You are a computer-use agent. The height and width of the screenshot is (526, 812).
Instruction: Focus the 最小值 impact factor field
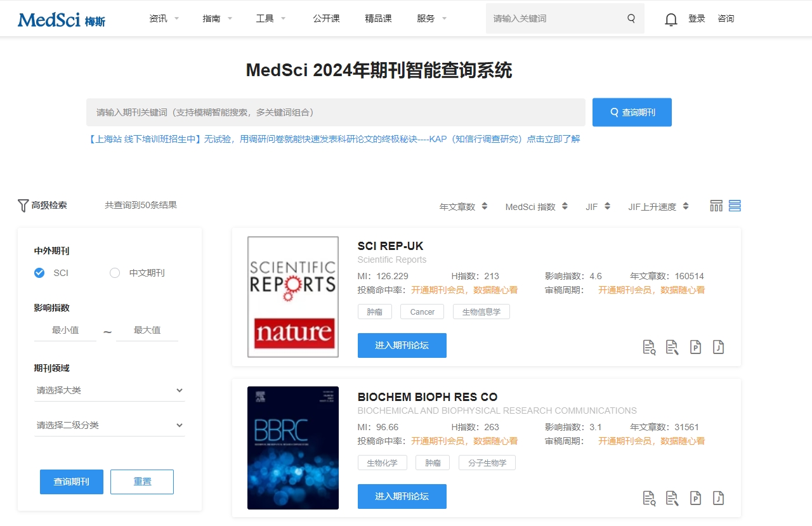pos(65,330)
